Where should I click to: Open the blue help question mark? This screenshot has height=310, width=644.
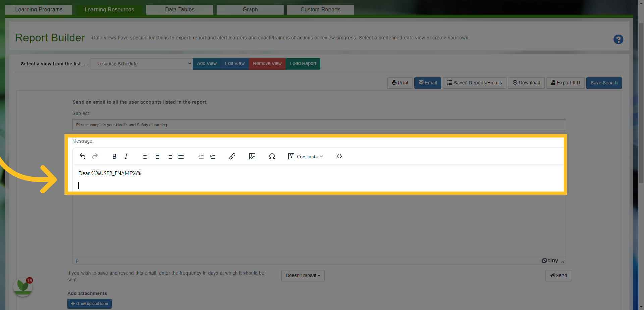618,39
